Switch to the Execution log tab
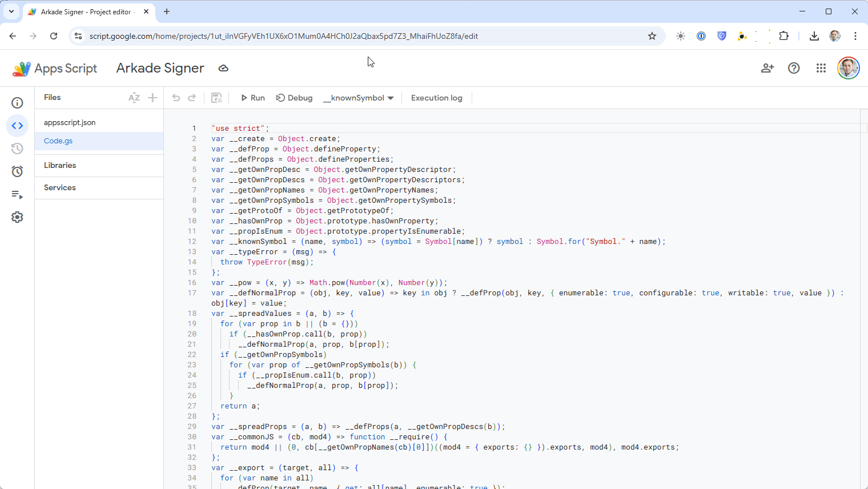The height and width of the screenshot is (489, 868). [436, 98]
